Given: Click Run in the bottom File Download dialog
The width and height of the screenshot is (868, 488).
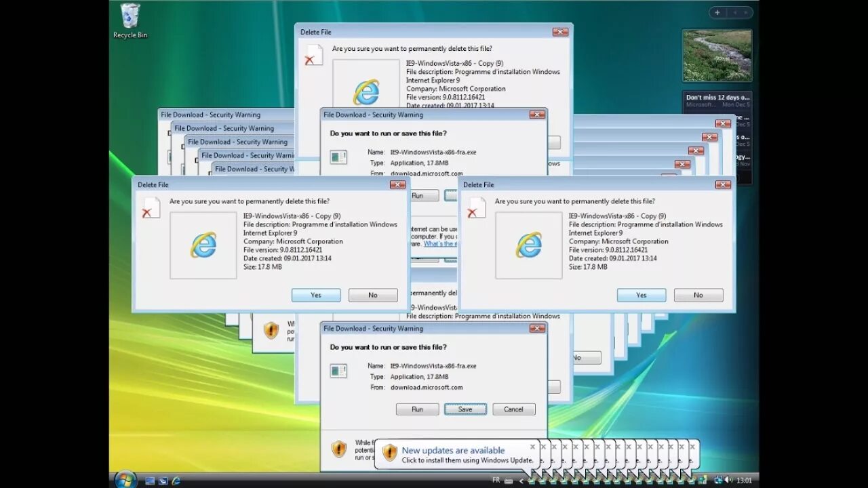Looking at the screenshot, I should click(x=417, y=409).
